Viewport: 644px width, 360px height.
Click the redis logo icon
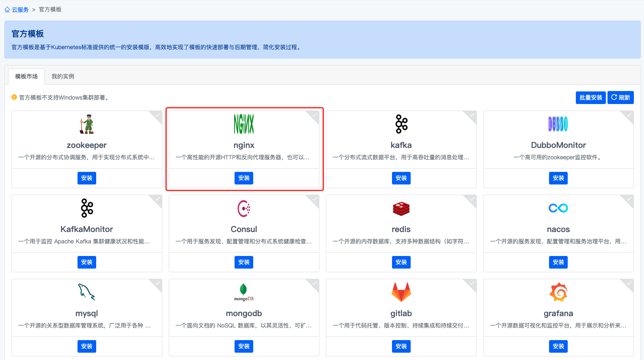pos(401,208)
